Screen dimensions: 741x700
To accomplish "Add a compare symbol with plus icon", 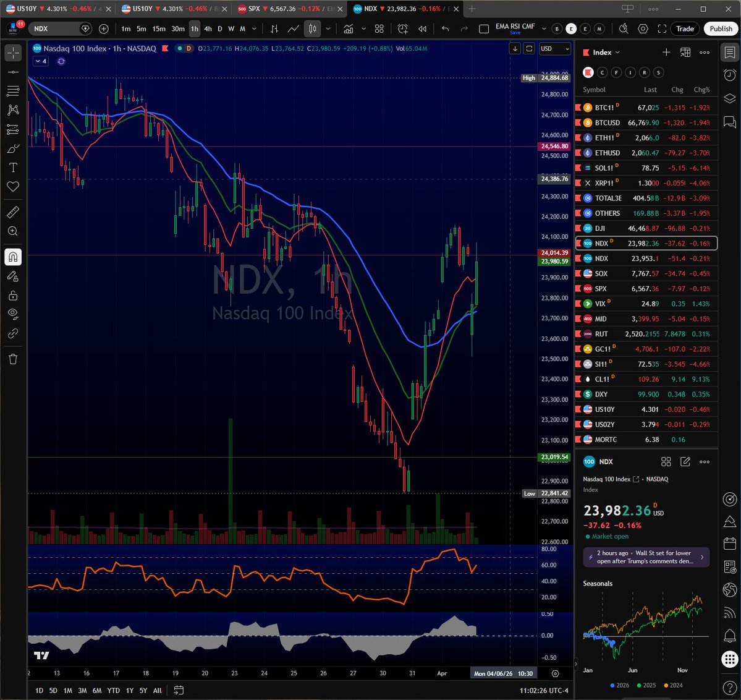I will click(103, 29).
